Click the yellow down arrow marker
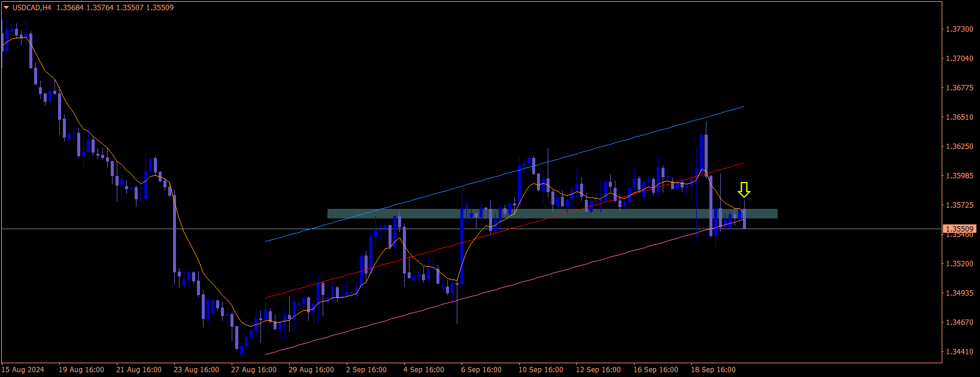 744,190
